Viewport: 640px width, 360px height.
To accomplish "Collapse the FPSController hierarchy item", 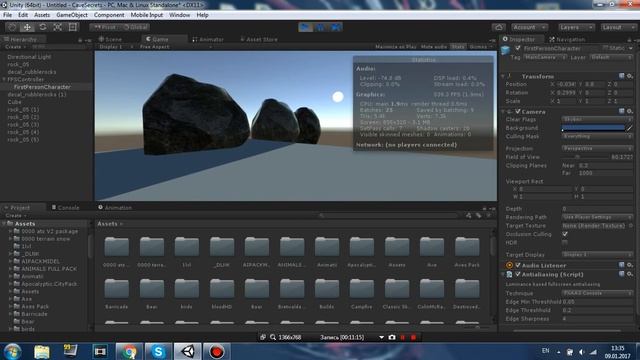I will 4,80.
